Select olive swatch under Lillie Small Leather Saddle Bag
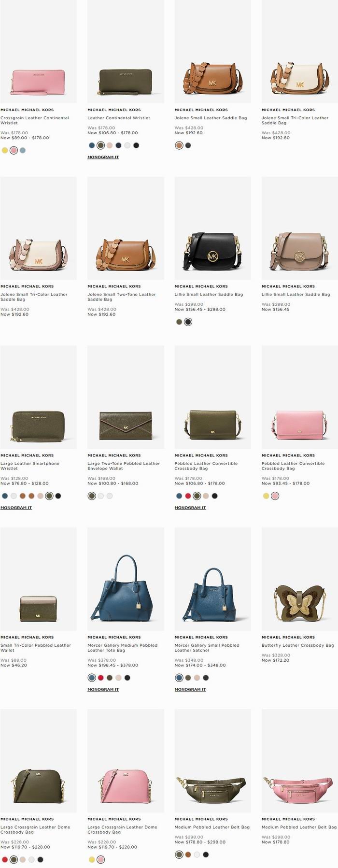Image resolution: width=338 pixels, height=868 pixels. [x=179, y=322]
